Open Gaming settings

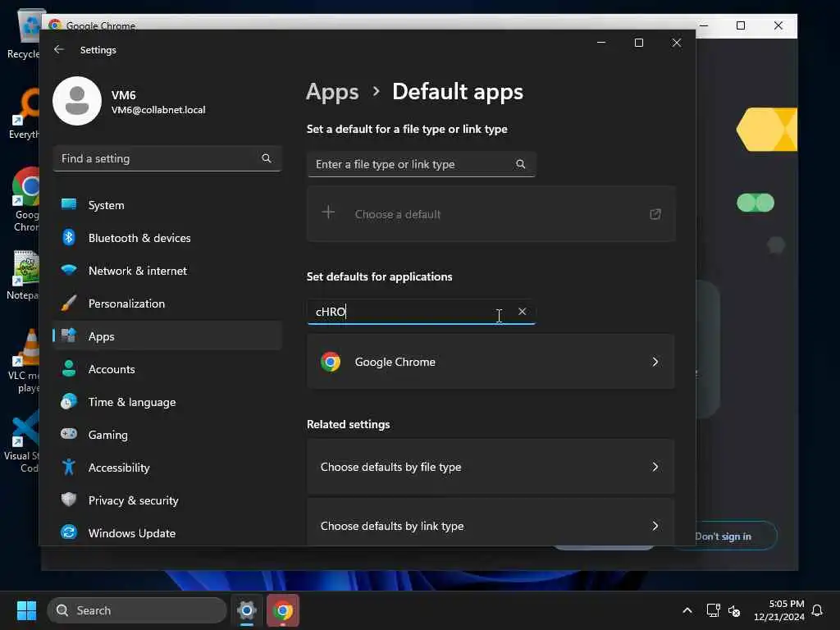click(167, 435)
